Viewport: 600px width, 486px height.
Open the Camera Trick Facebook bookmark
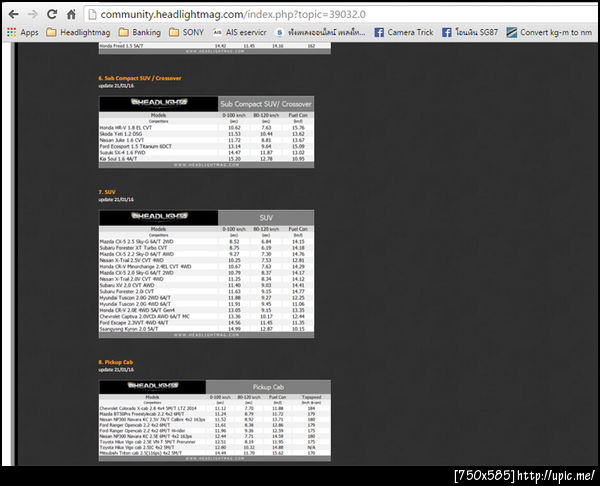pyautogui.click(x=404, y=33)
